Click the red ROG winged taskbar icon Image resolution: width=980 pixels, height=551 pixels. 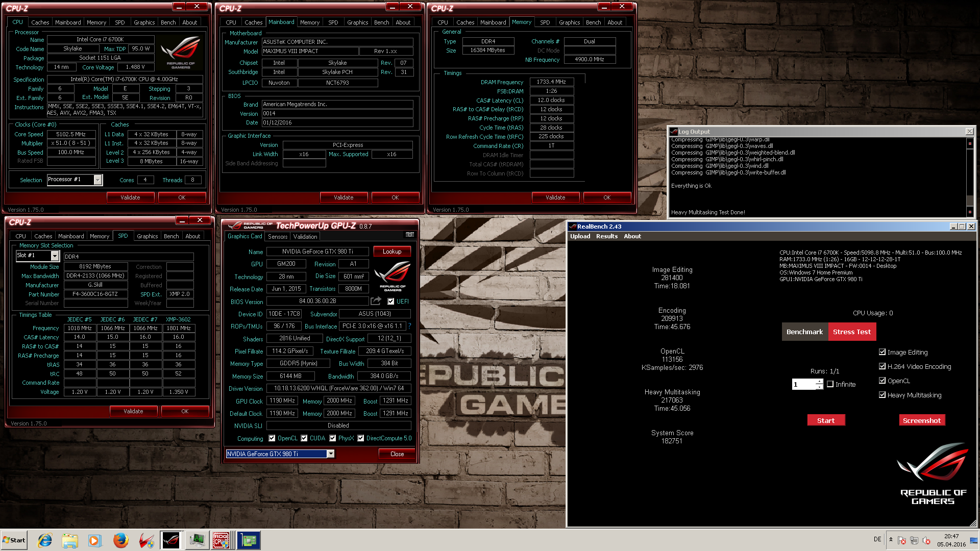[x=146, y=540]
